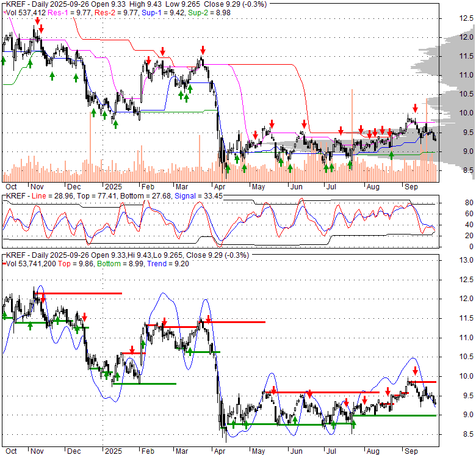Viewport: 476px width, 455px height.
Task: Select the 'Line = 28.96' oscillator value
Action: coord(52,196)
